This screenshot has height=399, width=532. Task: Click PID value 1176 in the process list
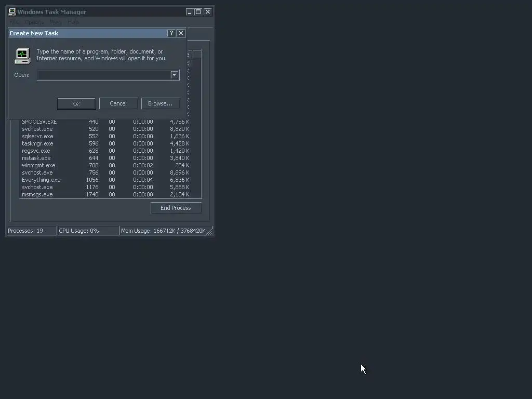click(x=92, y=187)
